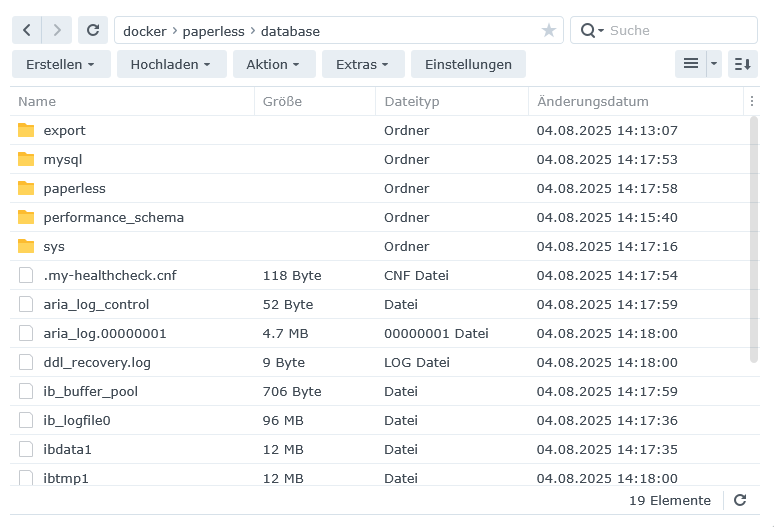Select the ib_logfile0 file name

(x=77, y=420)
